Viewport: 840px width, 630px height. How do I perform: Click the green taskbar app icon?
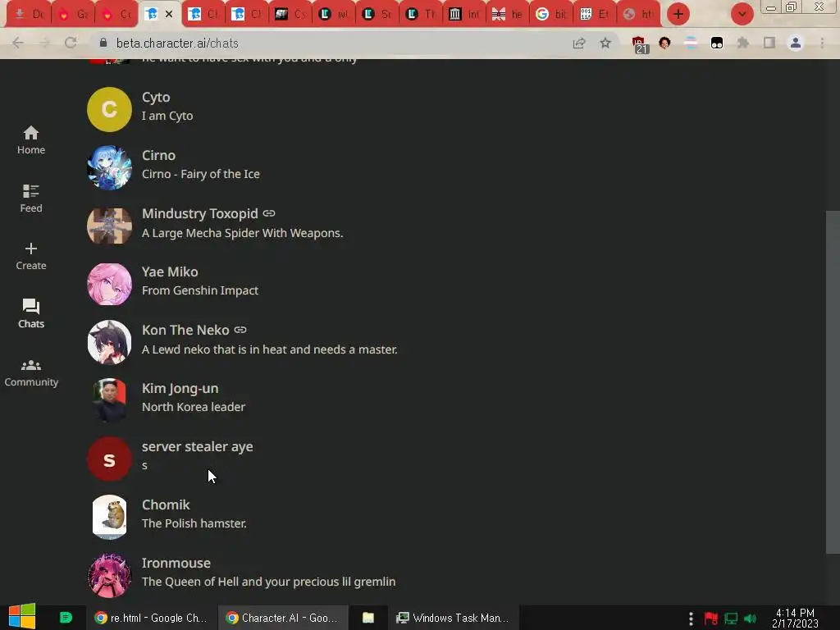pos(66,618)
